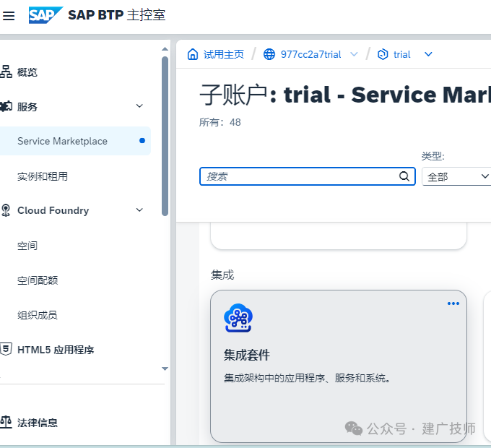Click the Cloud Foundry icon
The height and width of the screenshot is (448, 491).
tap(6, 210)
